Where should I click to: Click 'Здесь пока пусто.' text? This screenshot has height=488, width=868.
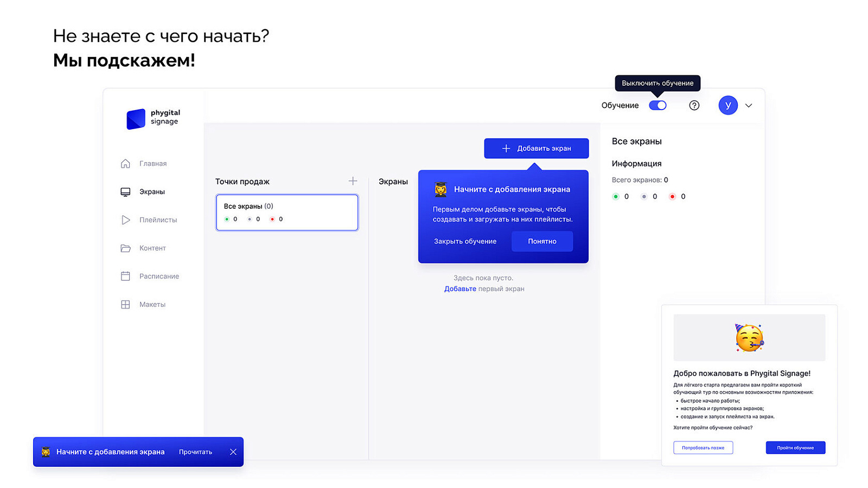point(483,278)
